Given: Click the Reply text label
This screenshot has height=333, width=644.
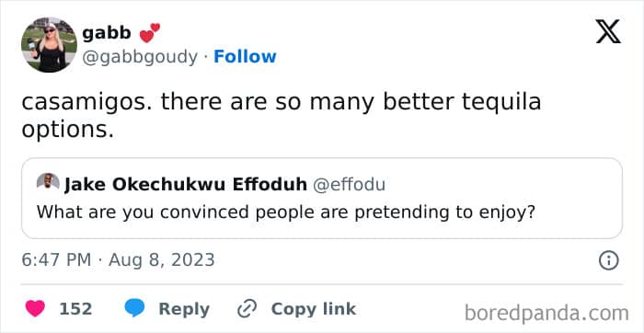Looking at the screenshot, I should 184,309.
